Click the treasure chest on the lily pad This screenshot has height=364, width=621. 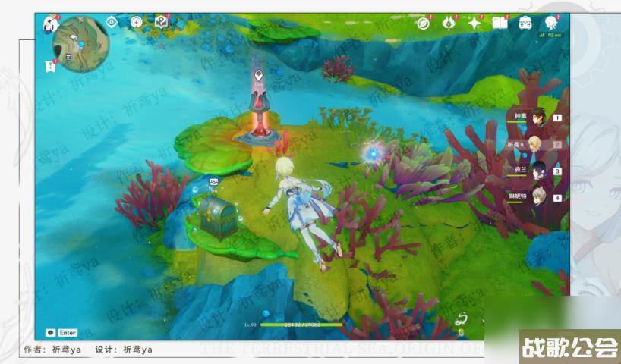[217, 217]
